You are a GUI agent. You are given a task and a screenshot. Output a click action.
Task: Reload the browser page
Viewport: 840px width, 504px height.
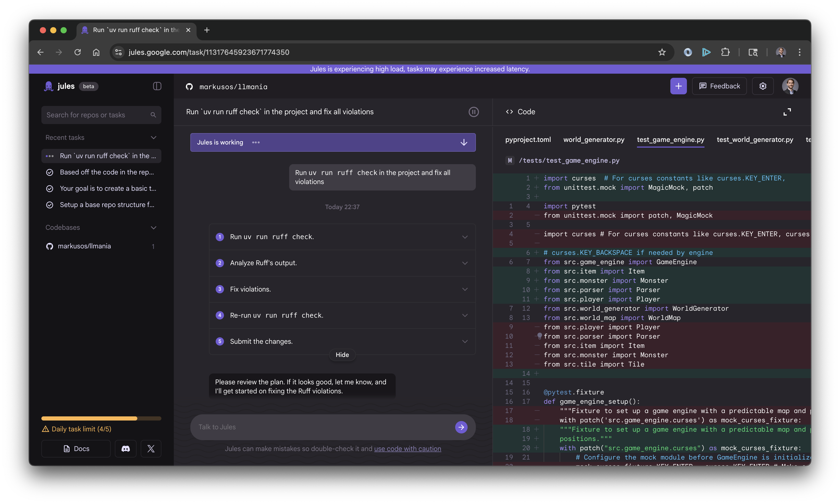pos(78,52)
